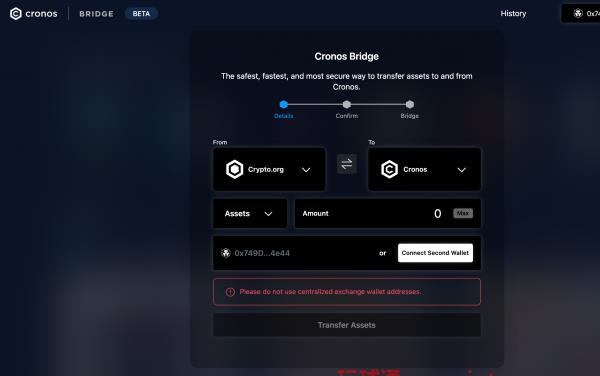Click chevron arrow next to Cronos network
The image size is (600, 376).
[x=461, y=170]
